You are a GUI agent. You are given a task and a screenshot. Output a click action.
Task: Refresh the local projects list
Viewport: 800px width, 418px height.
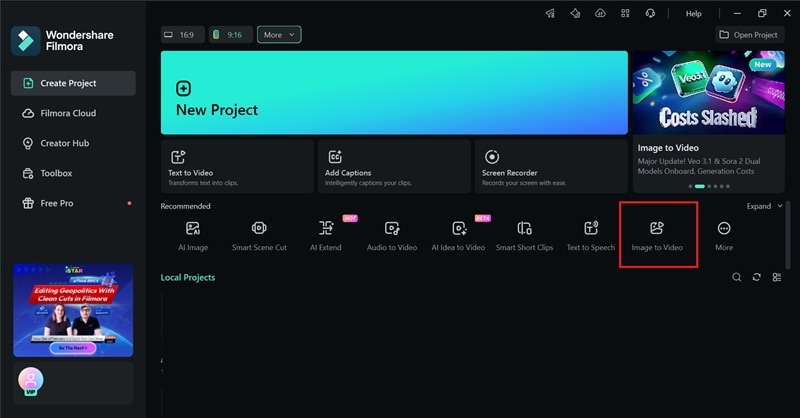pyautogui.click(x=757, y=277)
